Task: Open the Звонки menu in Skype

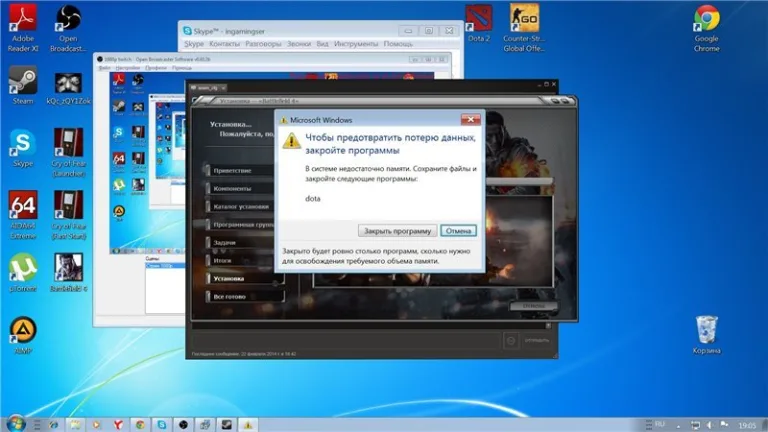Action: click(299, 44)
